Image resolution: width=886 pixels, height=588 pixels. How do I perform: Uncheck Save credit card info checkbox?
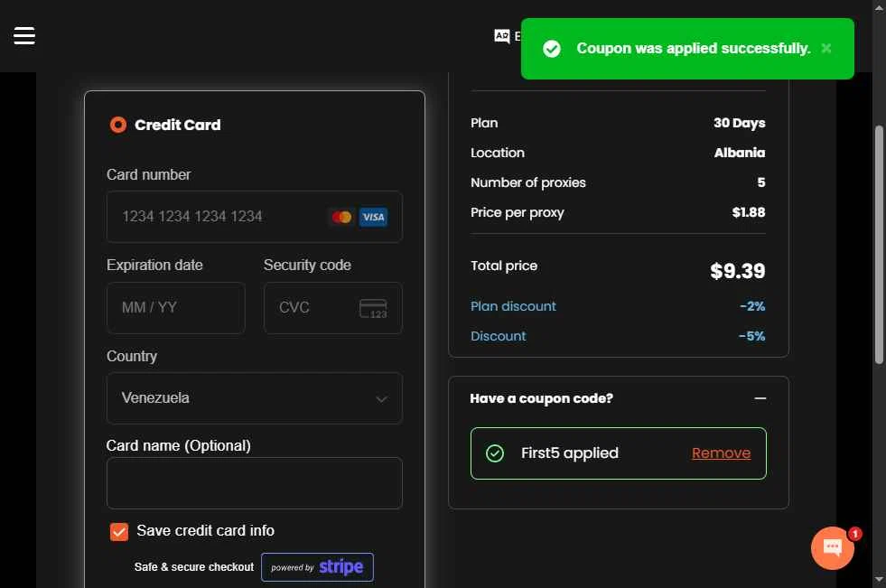pos(119,531)
